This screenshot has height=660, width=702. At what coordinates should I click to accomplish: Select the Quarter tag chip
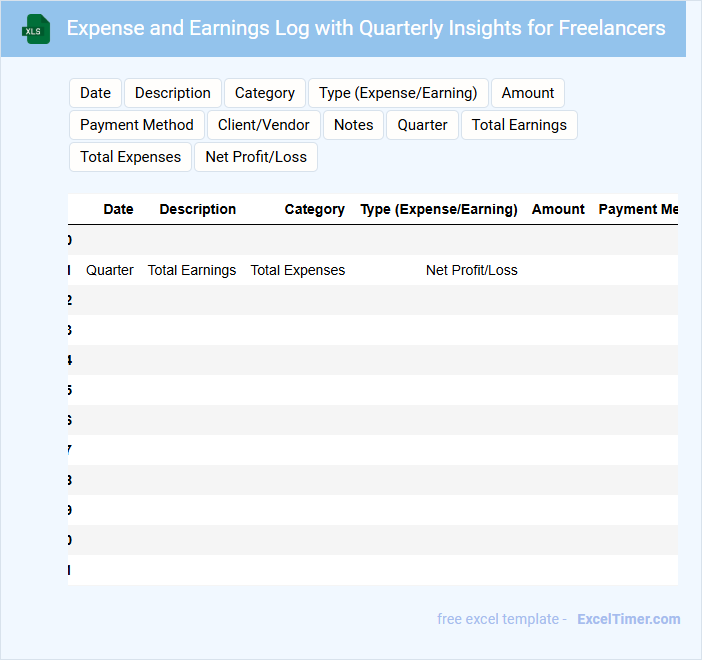(422, 125)
